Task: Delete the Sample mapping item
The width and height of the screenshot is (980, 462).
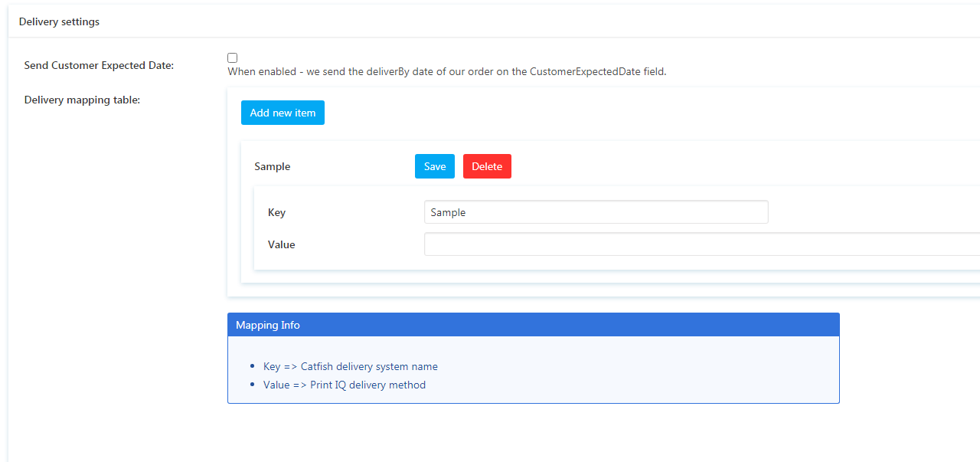Action: click(487, 166)
